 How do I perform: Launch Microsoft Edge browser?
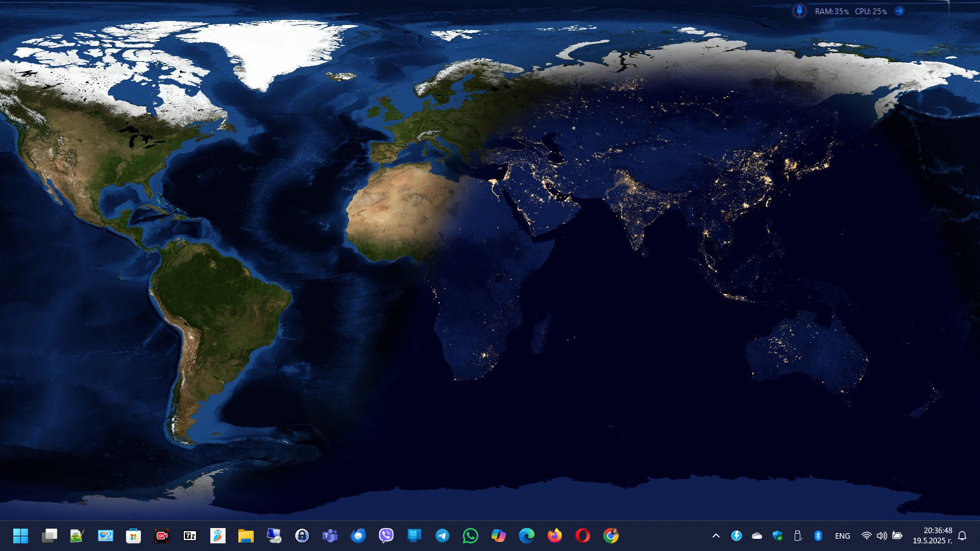(527, 536)
